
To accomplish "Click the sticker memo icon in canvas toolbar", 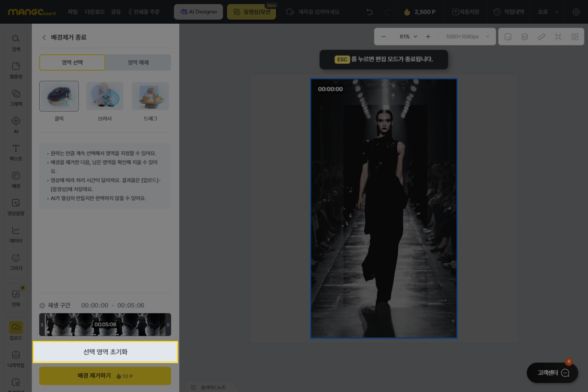I will pos(508,37).
